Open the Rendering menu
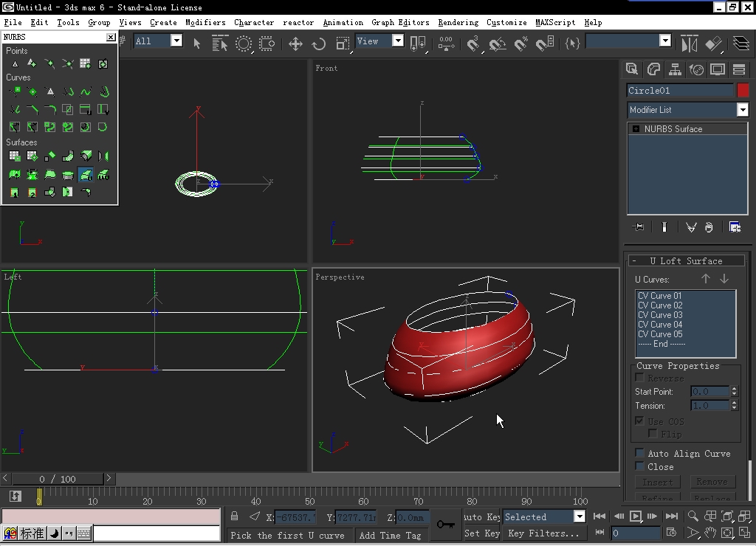This screenshot has height=546, width=756. (x=458, y=22)
